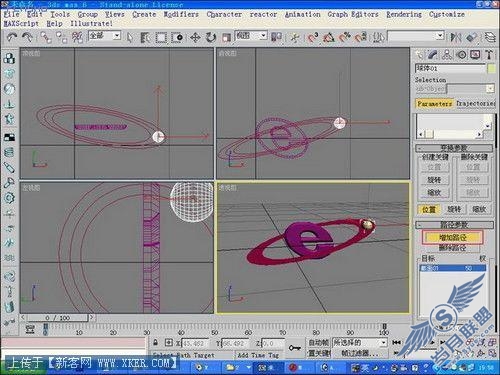Activate the Select and Move tool
The height and width of the screenshot is (375, 500).
[195, 37]
